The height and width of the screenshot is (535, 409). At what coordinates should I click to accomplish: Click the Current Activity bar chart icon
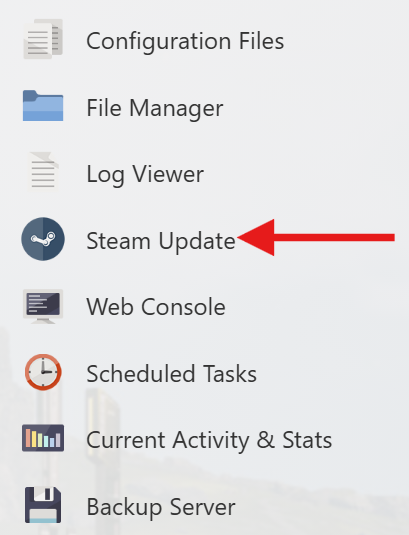point(43,438)
